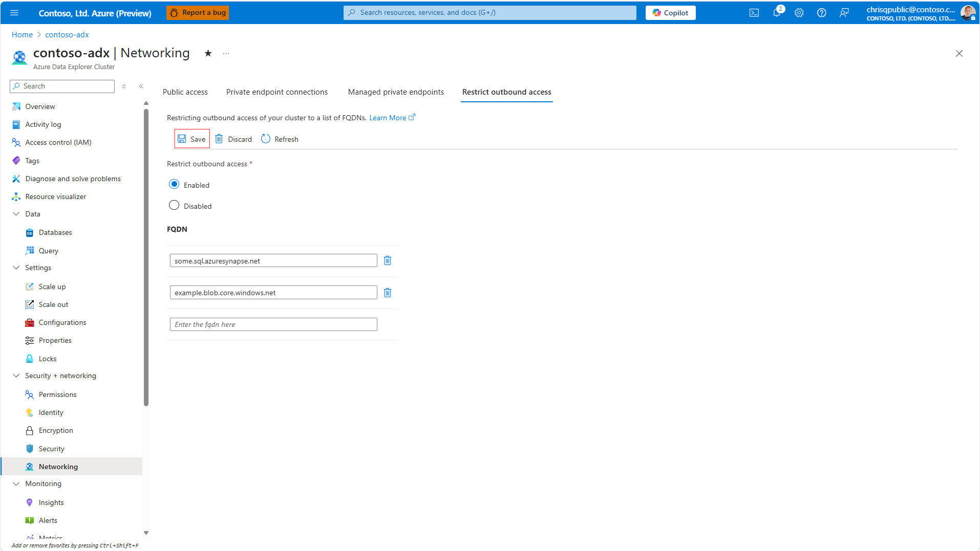Screen dimensions: 980x551
Task: Click the Save icon
Action: click(x=182, y=139)
